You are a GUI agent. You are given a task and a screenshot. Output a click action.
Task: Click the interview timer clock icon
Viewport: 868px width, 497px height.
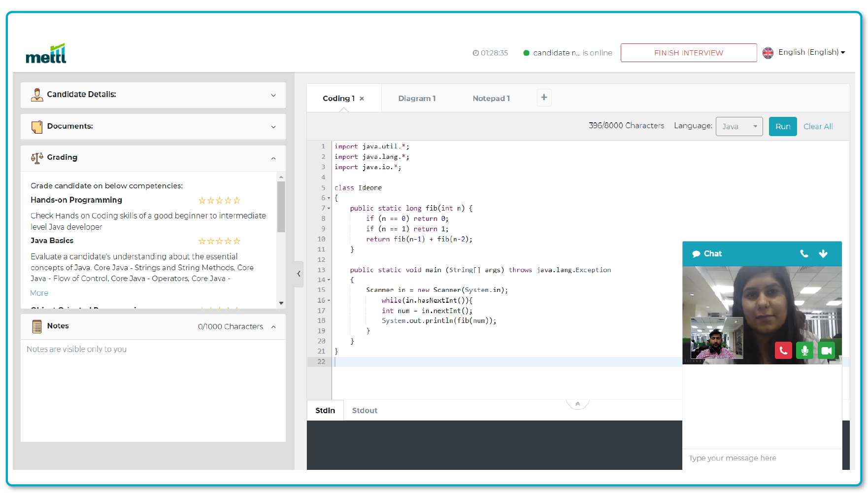point(475,53)
